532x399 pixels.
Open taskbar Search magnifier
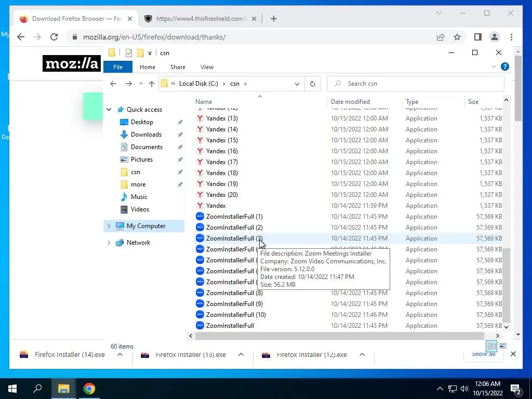[x=37, y=389]
